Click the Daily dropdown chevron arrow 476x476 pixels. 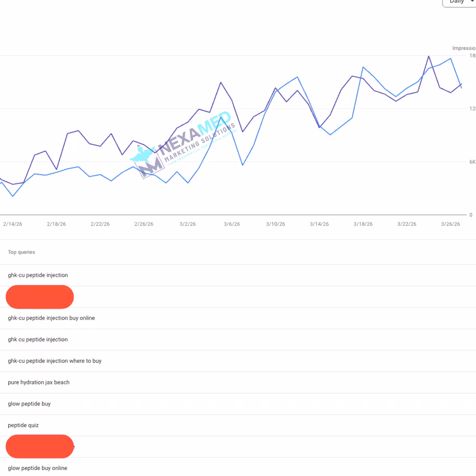pos(471,2)
